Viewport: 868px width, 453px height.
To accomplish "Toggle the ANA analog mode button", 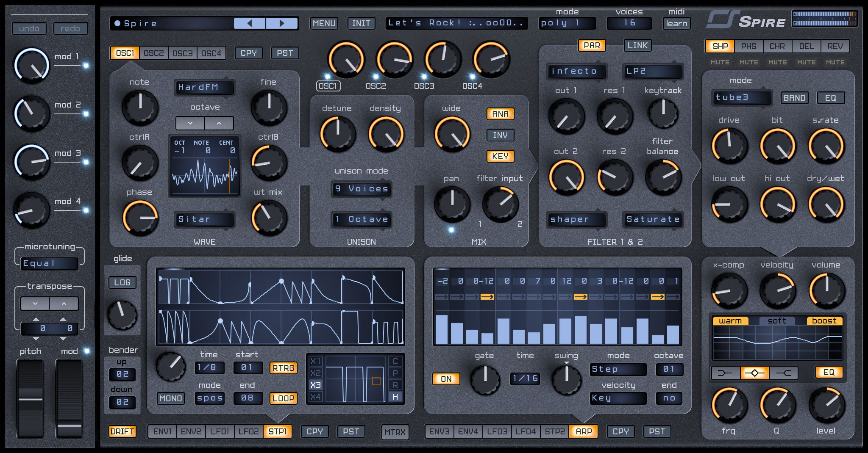I will 500,114.
